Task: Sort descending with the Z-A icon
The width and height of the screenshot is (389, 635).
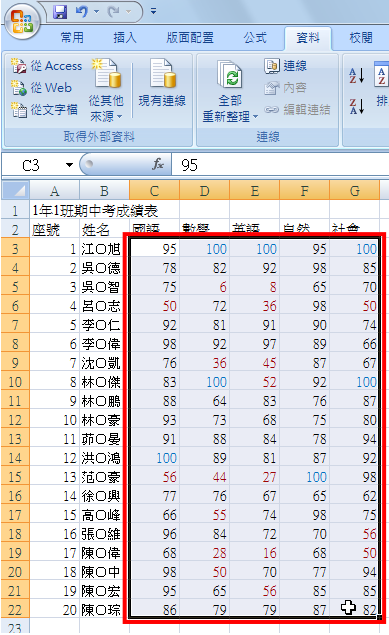Action: tap(357, 106)
